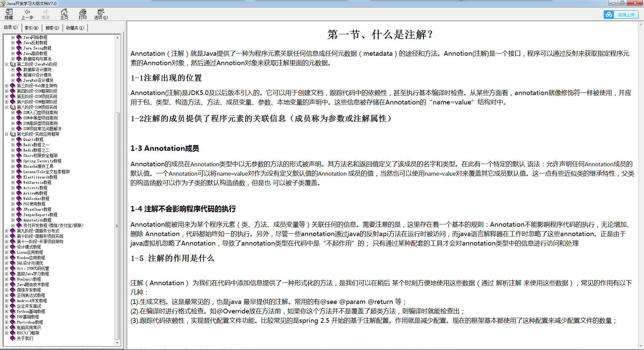This screenshot has width=644, height=350.
Task: Open the 选项 (Options) toolbar menu
Action: 101,14
